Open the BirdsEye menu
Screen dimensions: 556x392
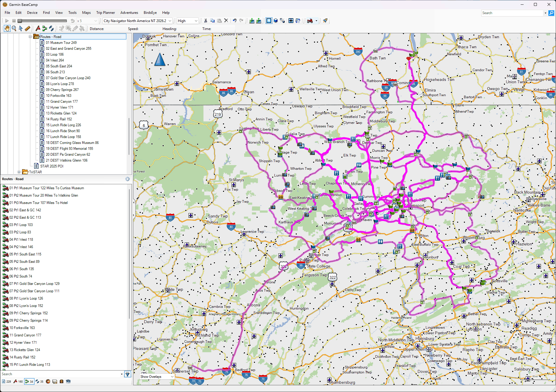[150, 13]
